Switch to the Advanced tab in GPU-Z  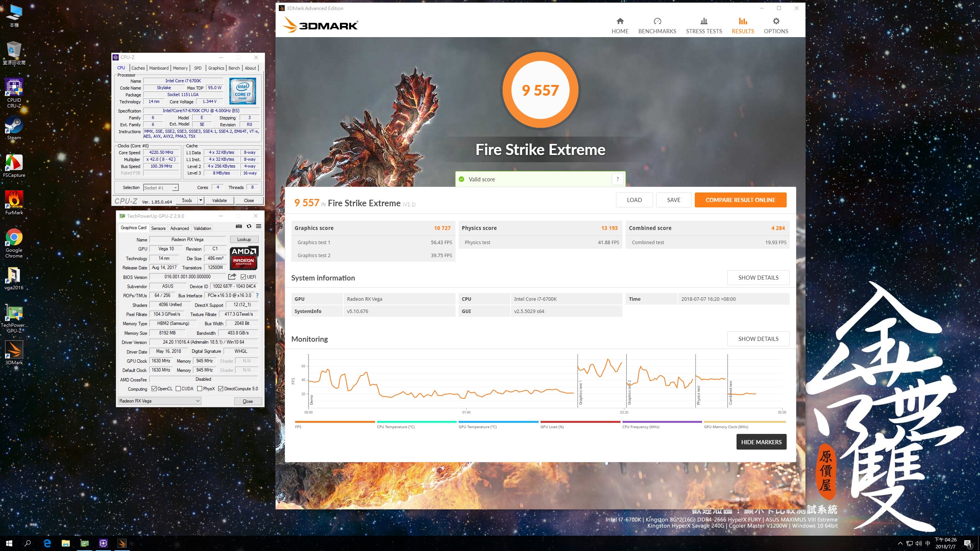tap(179, 228)
